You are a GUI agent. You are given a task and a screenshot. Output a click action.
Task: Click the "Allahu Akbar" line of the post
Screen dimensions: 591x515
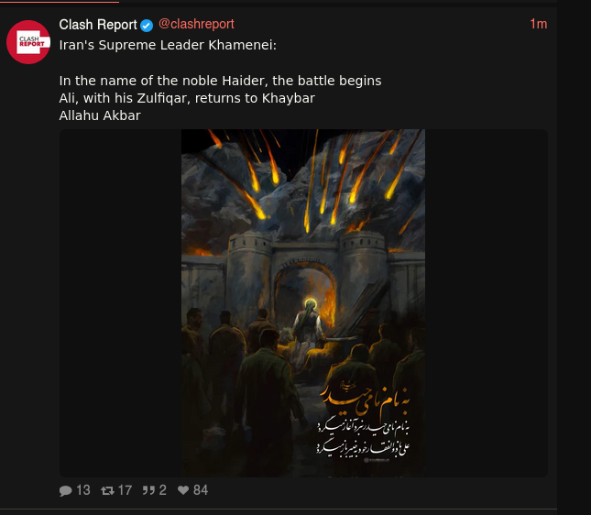(100, 116)
